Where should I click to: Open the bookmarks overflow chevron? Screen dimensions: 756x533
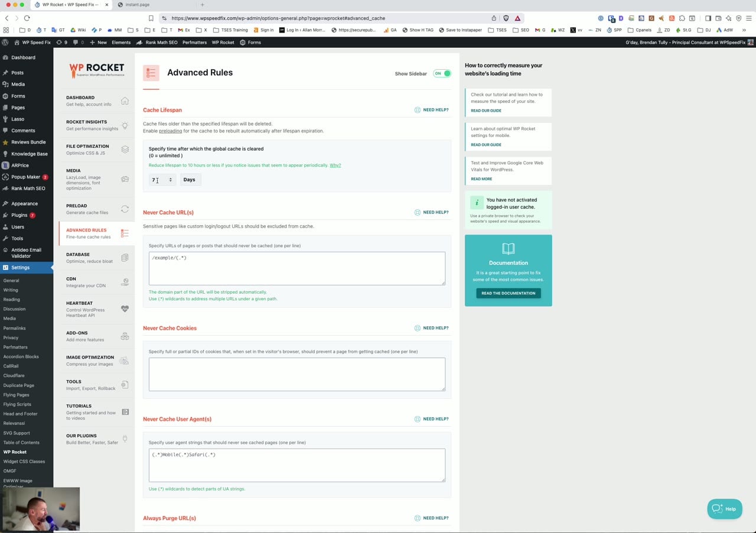(x=744, y=30)
